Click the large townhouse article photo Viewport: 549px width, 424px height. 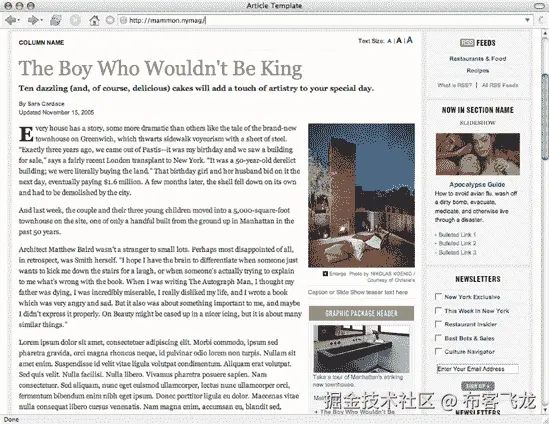(361, 195)
